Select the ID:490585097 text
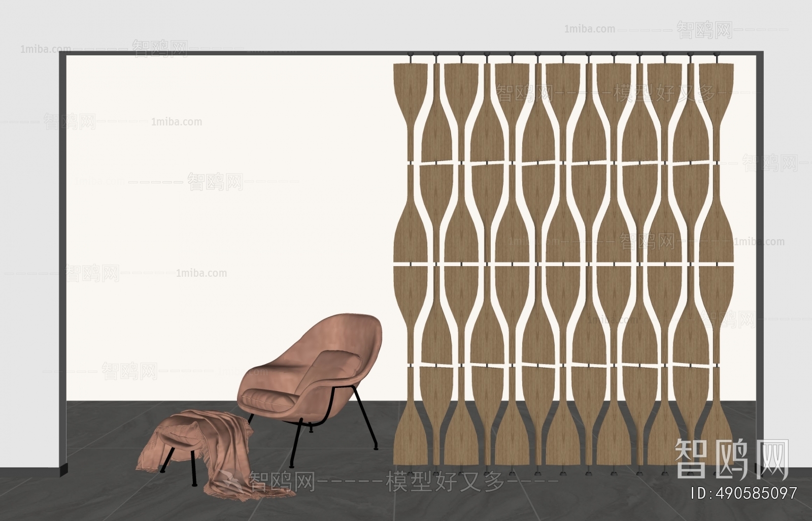The image size is (812, 521). [745, 493]
